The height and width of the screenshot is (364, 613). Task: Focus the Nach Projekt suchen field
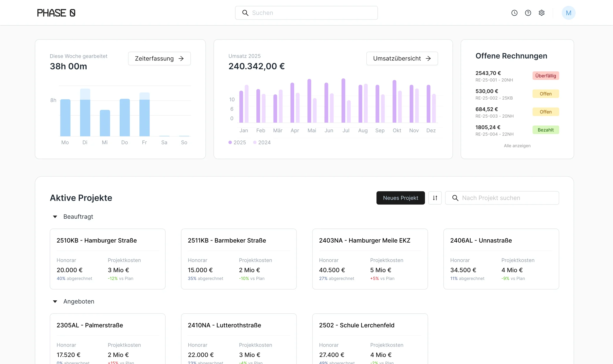[x=502, y=198]
